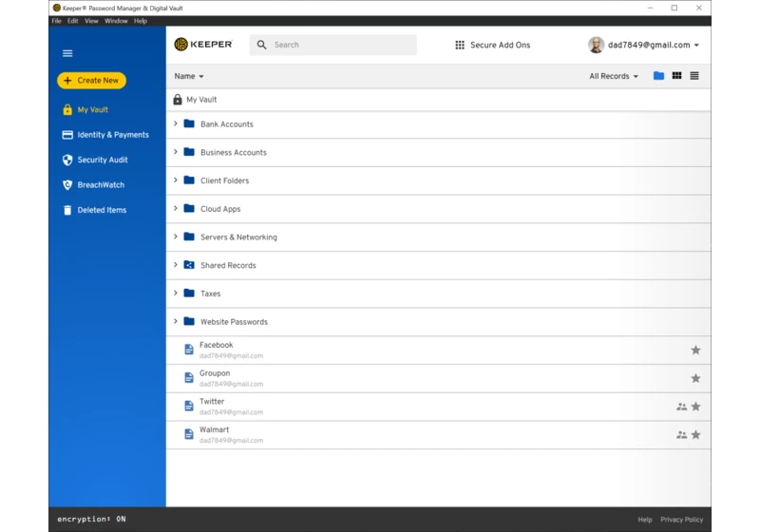Click the Cloud Apps folder icon
760x532 pixels.
(x=189, y=208)
